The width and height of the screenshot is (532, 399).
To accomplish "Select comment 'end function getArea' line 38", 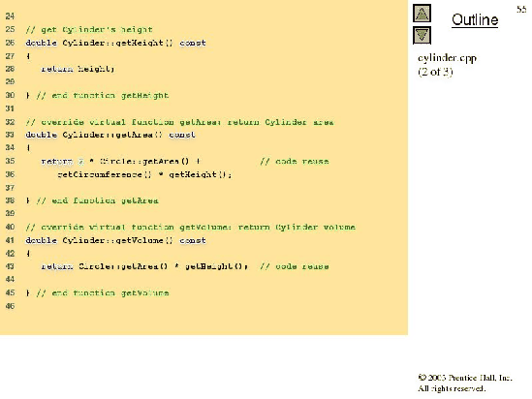I will 97,200.
